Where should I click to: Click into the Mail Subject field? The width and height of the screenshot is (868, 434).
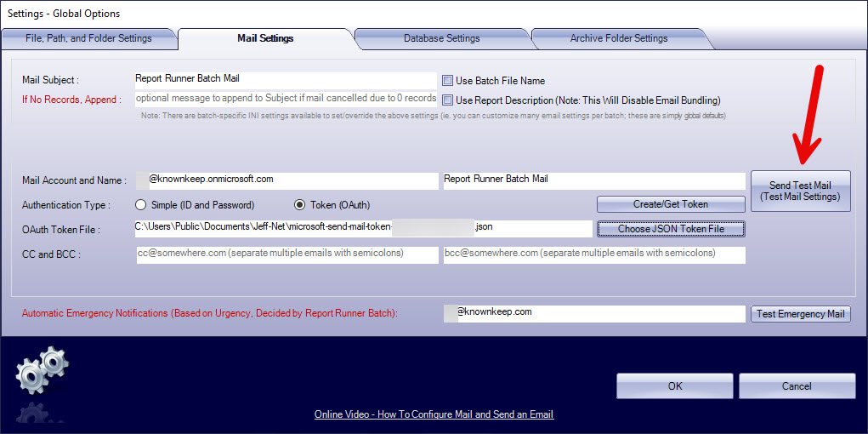pos(285,79)
